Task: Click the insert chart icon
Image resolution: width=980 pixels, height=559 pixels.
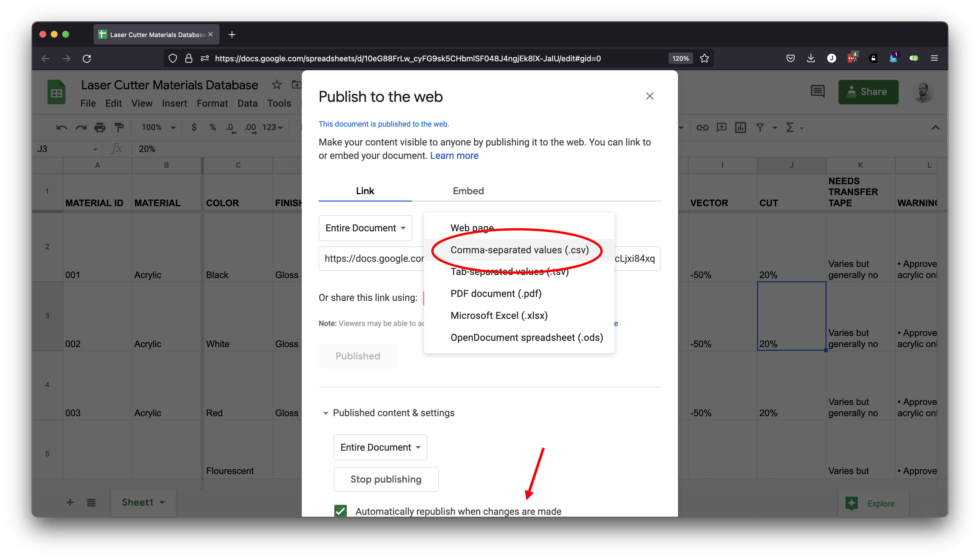Action: click(740, 127)
